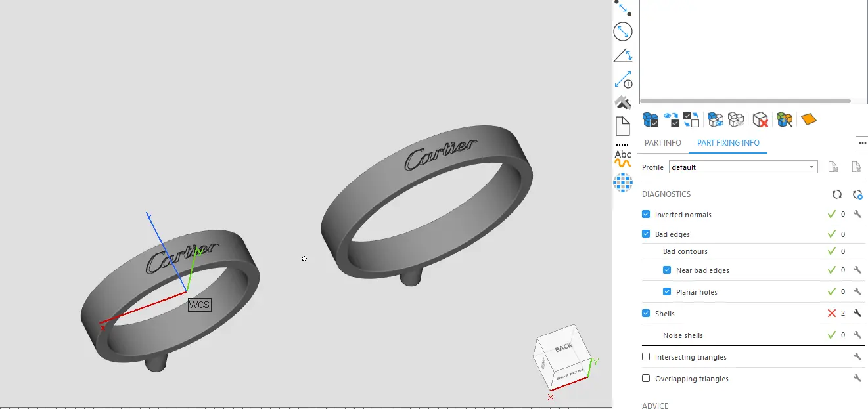
Task: Choose the angle measurement tool
Action: 622,55
